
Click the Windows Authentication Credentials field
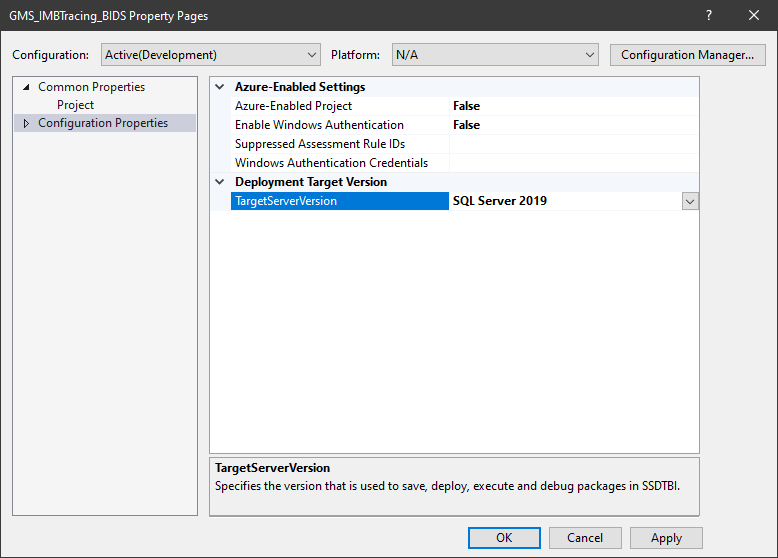coord(573,163)
